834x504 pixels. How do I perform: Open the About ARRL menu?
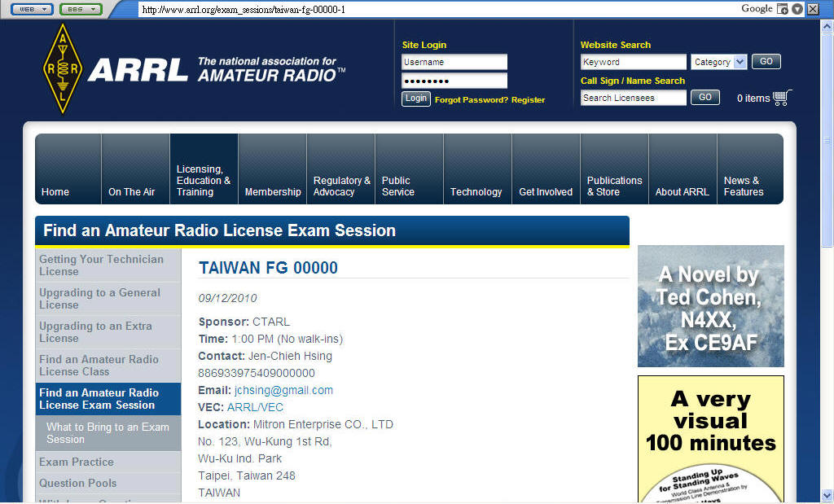(x=683, y=169)
